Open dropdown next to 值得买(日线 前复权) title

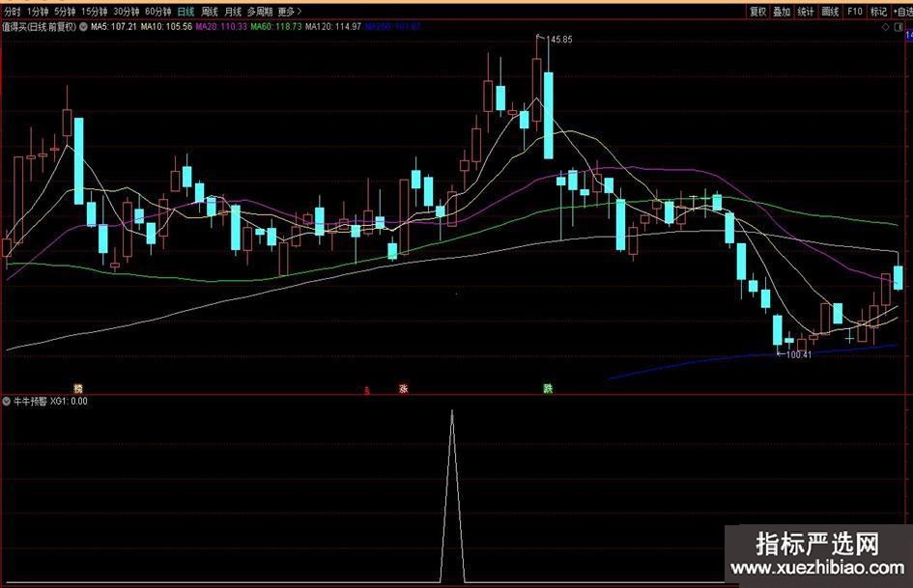click(x=83, y=27)
